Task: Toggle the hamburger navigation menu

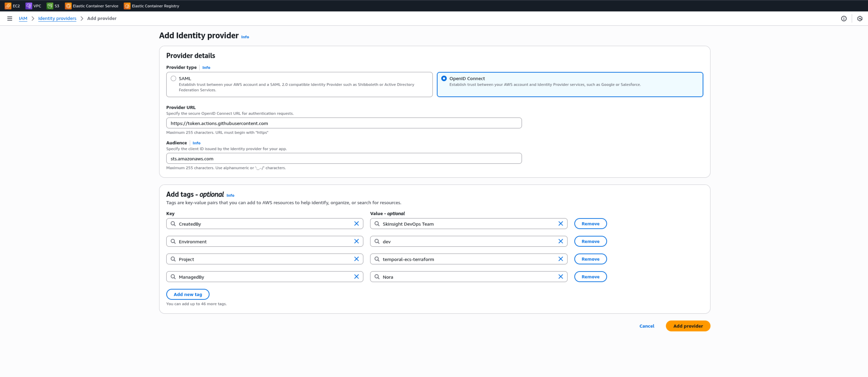Action: click(x=10, y=18)
